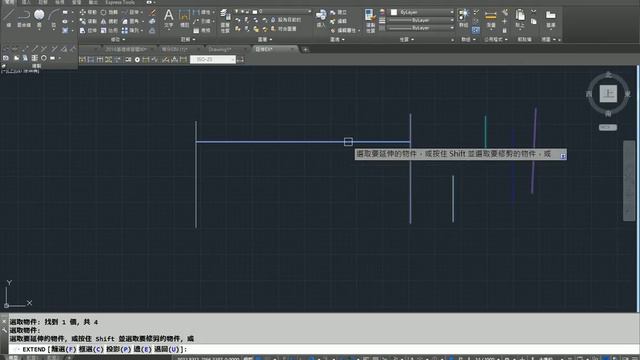Switch to the Express Tools ribbon tab
This screenshot has width=640, height=360.
120,2
